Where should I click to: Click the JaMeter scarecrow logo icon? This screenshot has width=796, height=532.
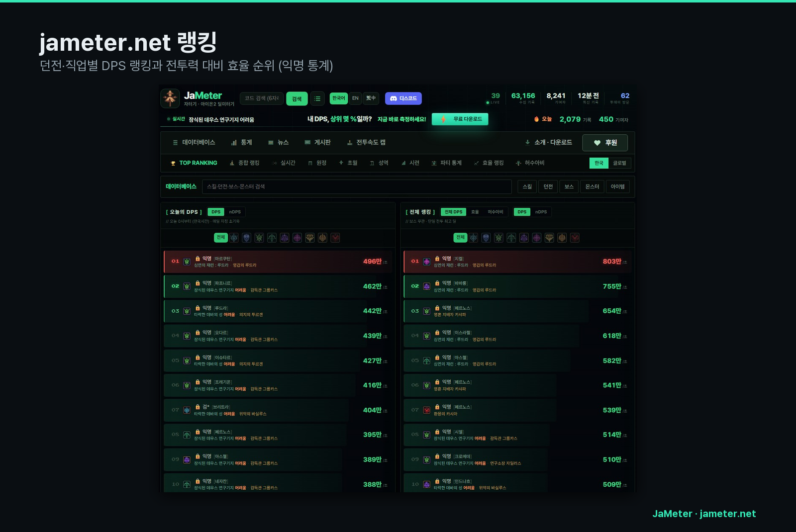tap(170, 98)
